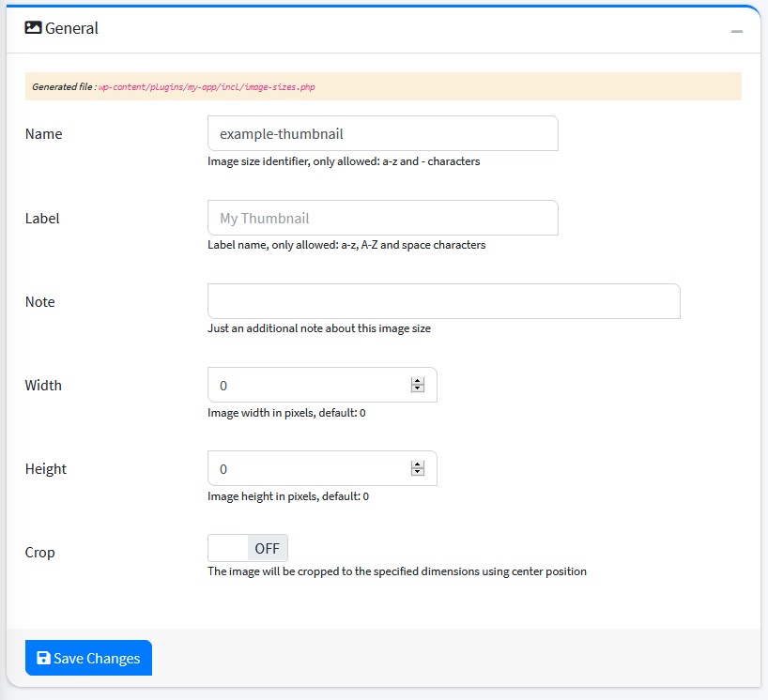Image resolution: width=768 pixels, height=700 pixels.
Task: Select the Note text box
Action: coord(443,301)
